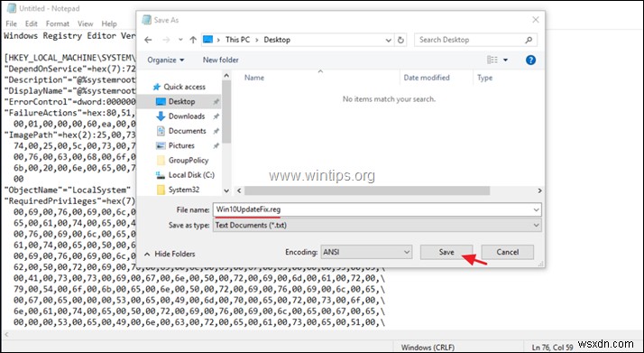Click the File name input field
The width and height of the screenshot is (644, 353).
(x=377, y=209)
